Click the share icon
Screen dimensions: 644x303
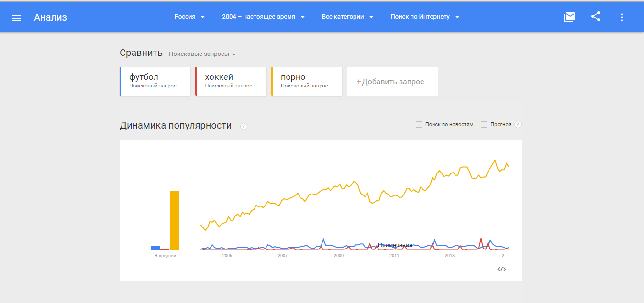click(x=596, y=17)
